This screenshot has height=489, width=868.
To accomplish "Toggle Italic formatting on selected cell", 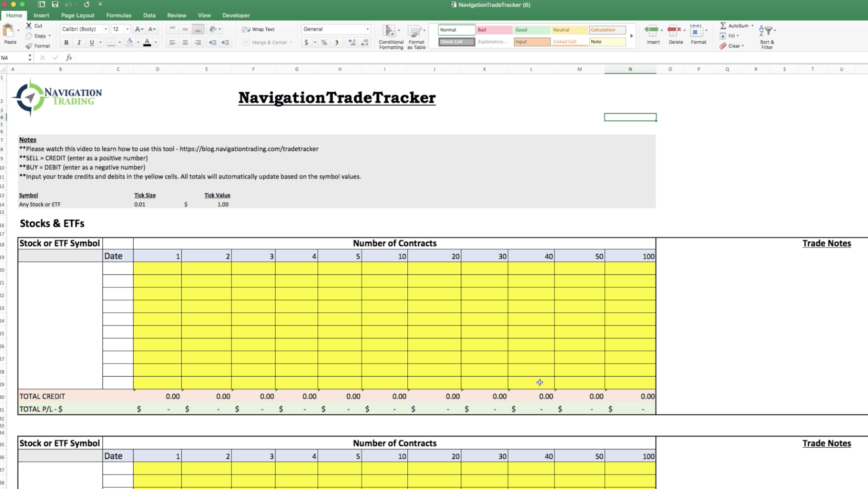I will pos(78,42).
